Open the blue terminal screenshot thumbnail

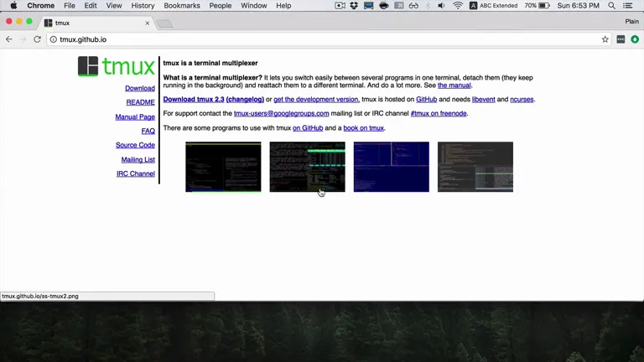pos(392,167)
